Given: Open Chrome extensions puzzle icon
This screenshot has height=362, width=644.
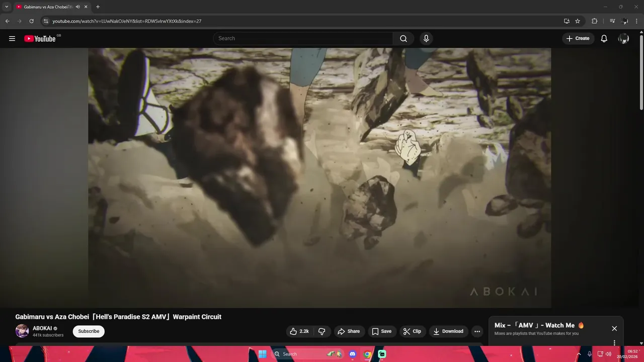Looking at the screenshot, I should pos(594,21).
